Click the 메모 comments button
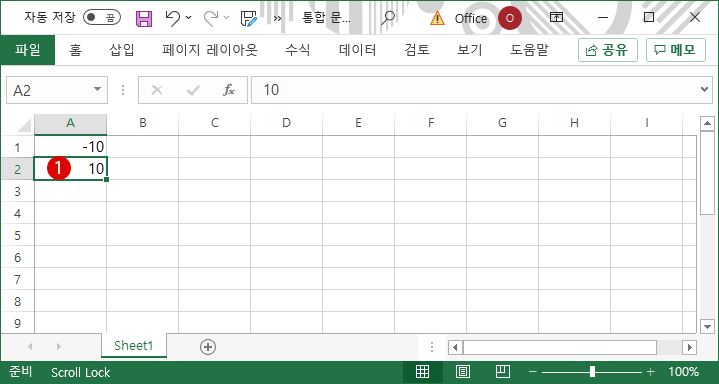Screen dimensions: 719x384 click(x=676, y=50)
